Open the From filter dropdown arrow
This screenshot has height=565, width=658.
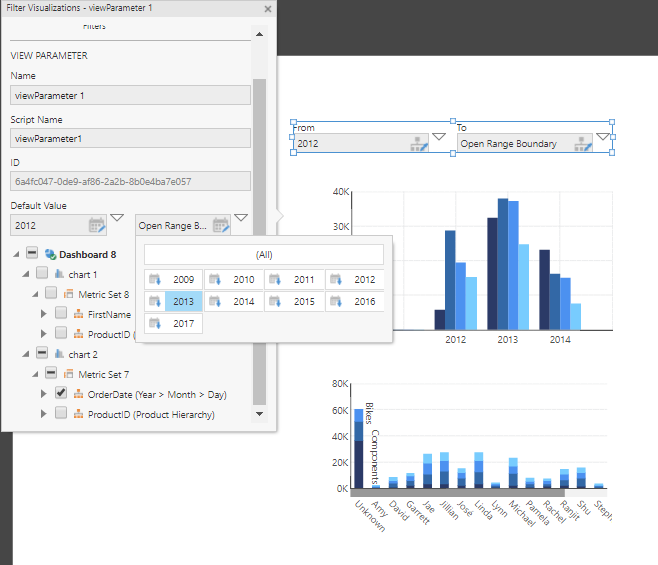[439, 137]
